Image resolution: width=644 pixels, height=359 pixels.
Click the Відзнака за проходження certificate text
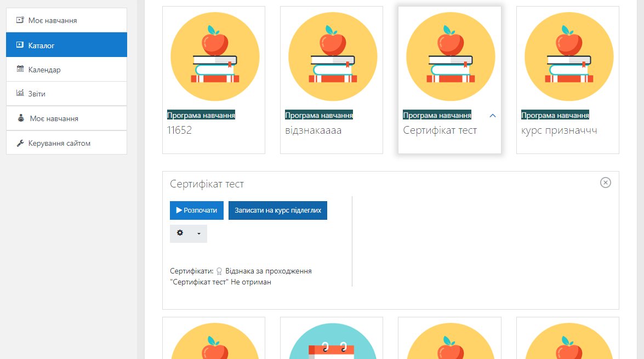(269, 271)
